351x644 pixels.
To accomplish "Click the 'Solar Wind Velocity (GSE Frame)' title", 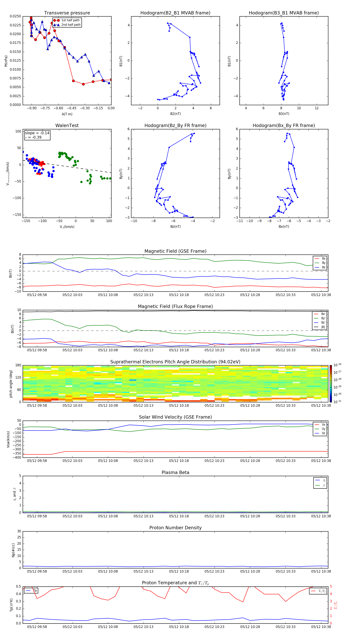I will (175, 417).
